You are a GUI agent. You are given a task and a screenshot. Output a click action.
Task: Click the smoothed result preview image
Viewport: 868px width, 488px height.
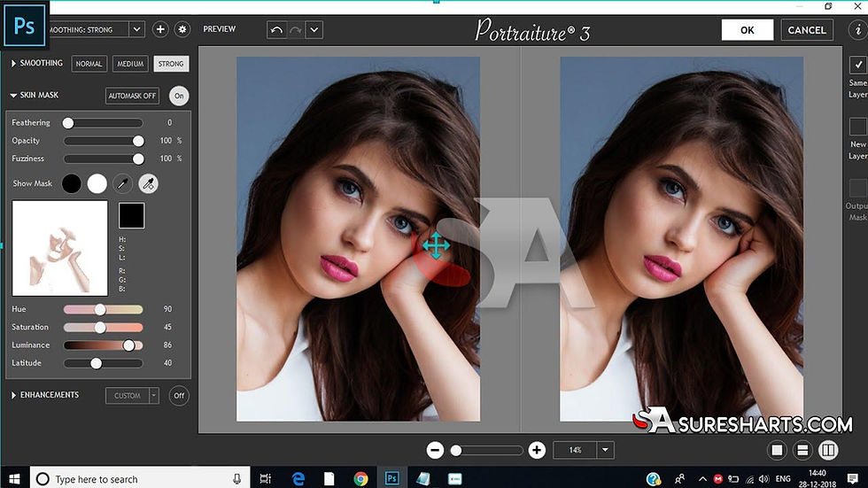681,239
